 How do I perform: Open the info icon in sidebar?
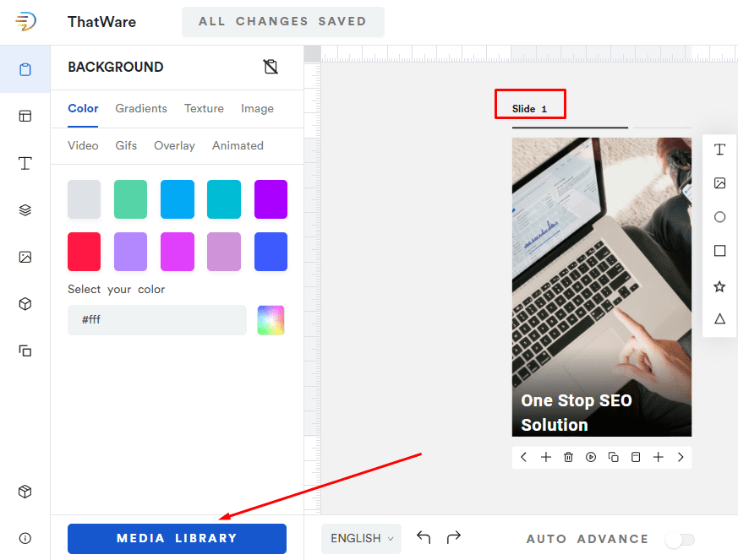(25, 538)
